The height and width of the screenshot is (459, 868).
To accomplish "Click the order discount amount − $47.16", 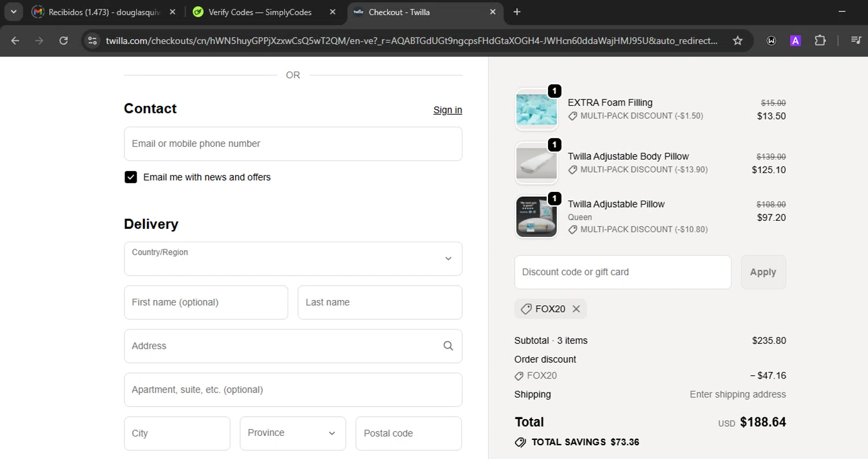I will 768,376.
